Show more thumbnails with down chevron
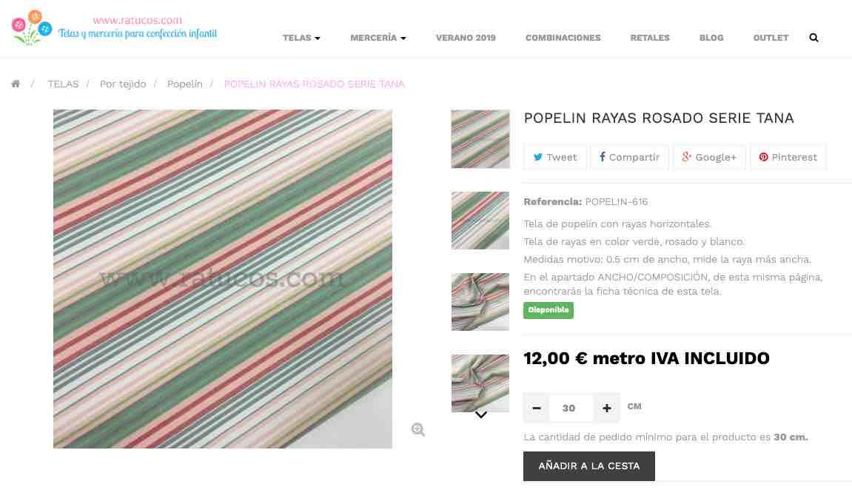Image resolution: width=852 pixels, height=504 pixels. [481, 415]
